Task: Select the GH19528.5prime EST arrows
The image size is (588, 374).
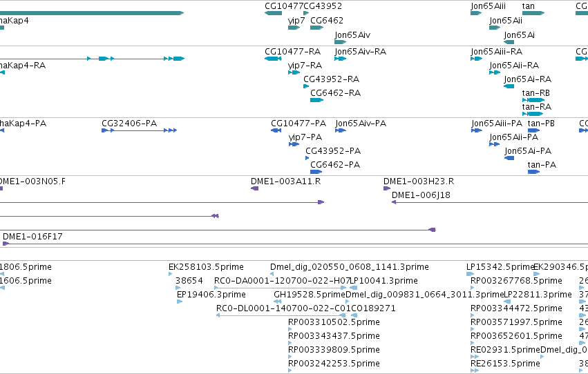Action: 278,302
